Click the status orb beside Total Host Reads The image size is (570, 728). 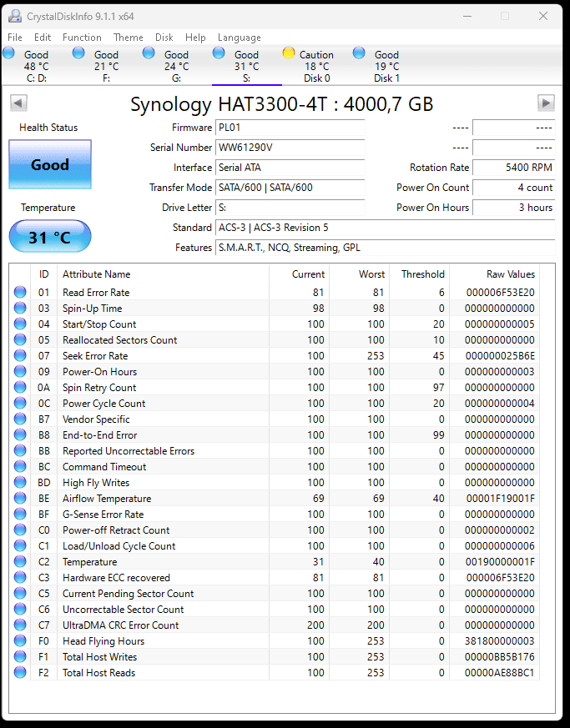coord(20,673)
